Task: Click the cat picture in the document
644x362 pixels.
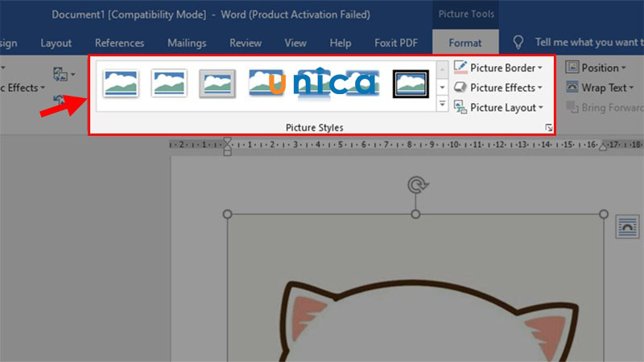Action: point(415,287)
